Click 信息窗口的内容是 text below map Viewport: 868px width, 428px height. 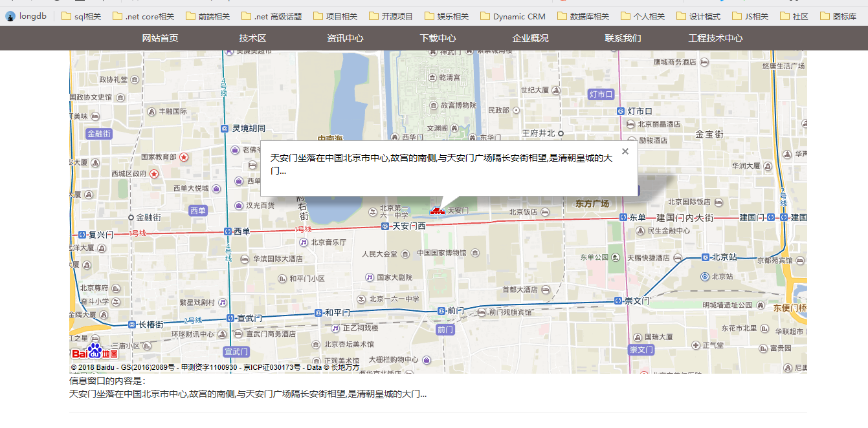(x=107, y=381)
